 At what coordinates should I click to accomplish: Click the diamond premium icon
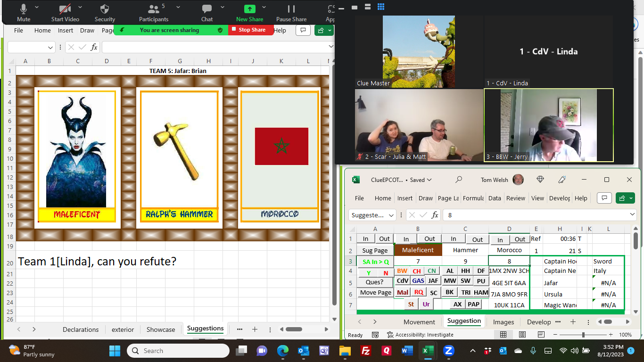click(540, 180)
